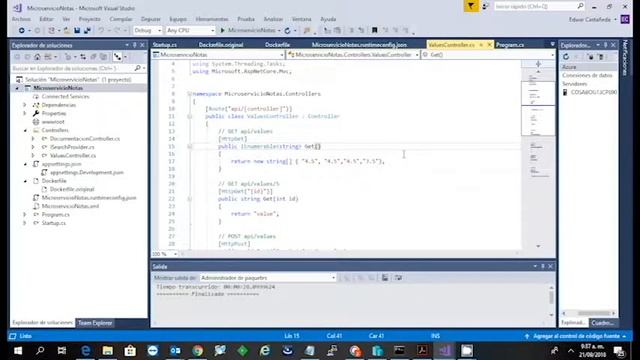The height and width of the screenshot is (360, 640).
Task: Select the Servidores node in the Azure explorer panel
Action: 574,84
